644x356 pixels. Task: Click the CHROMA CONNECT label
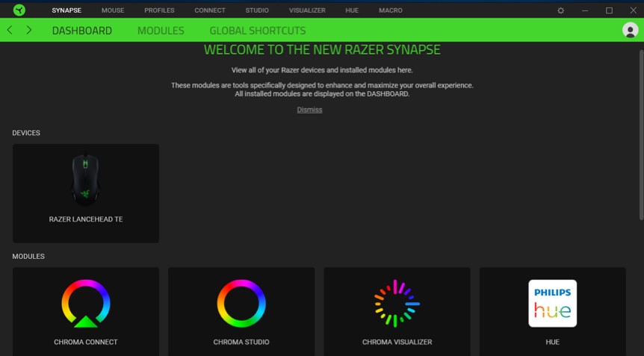[x=86, y=342]
